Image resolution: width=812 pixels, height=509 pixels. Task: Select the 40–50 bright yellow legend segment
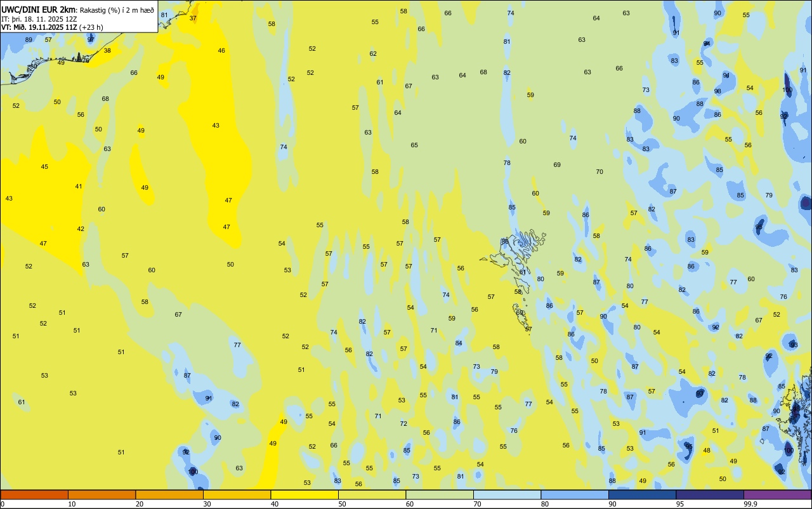[x=304, y=494]
